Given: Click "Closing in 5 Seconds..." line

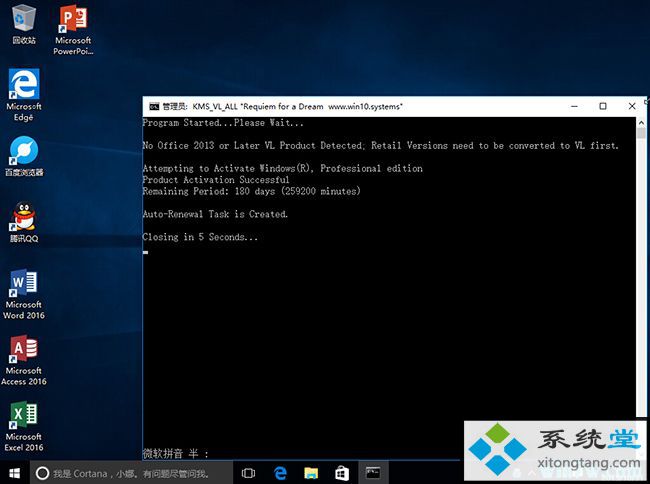Looking at the screenshot, I should coord(200,237).
